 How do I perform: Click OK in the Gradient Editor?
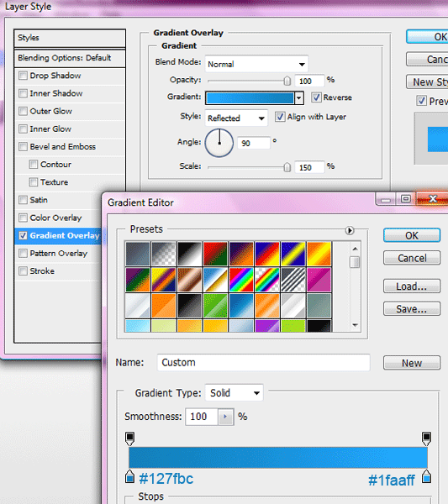pyautogui.click(x=412, y=235)
